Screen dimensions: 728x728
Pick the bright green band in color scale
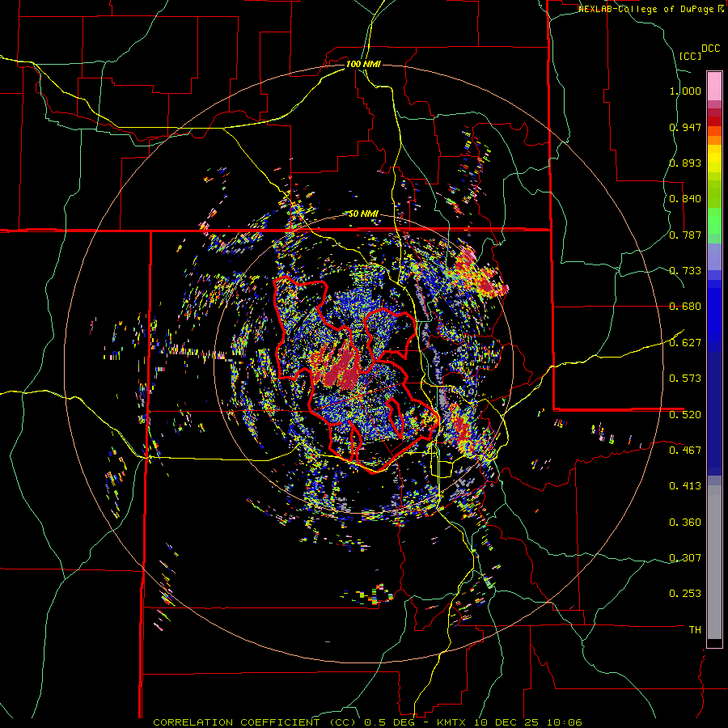(x=714, y=221)
